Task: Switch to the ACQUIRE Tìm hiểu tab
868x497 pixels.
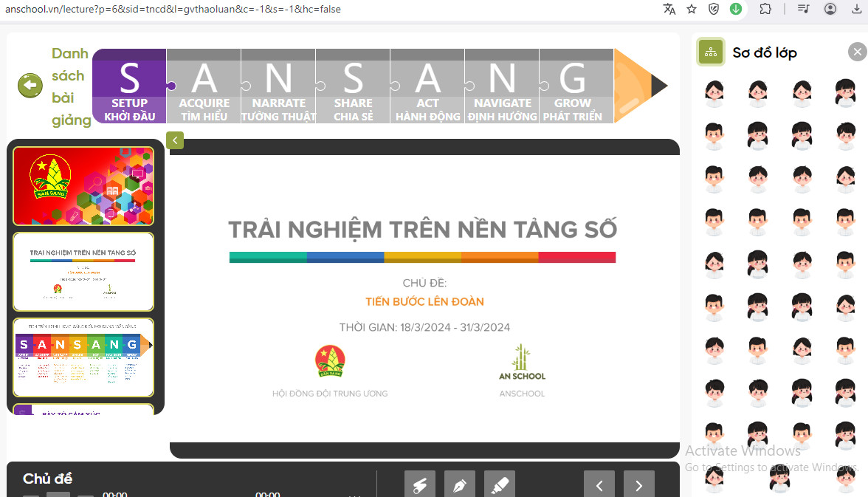Action: [x=204, y=86]
